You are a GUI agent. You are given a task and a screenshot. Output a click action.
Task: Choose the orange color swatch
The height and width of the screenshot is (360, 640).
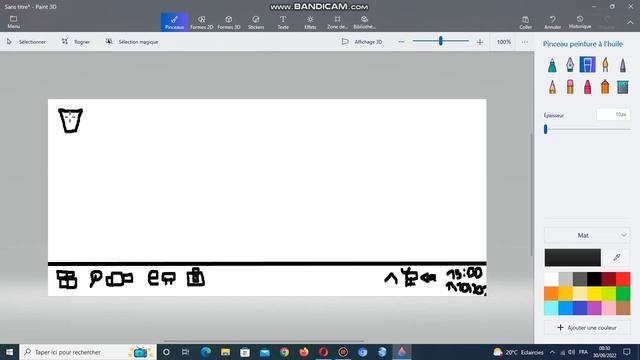pos(551,293)
